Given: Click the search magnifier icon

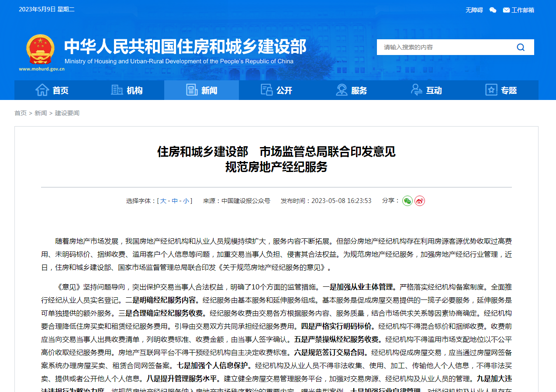Looking at the screenshot, I should point(520,47).
